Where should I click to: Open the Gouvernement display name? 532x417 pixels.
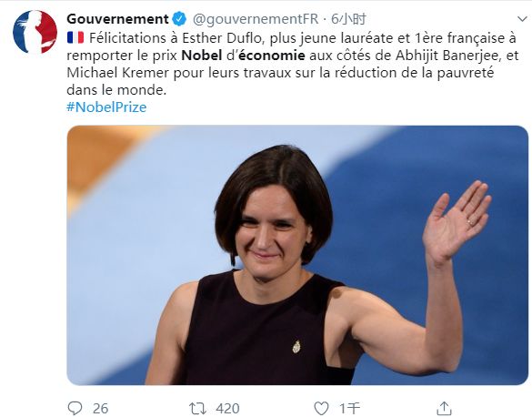click(x=117, y=19)
